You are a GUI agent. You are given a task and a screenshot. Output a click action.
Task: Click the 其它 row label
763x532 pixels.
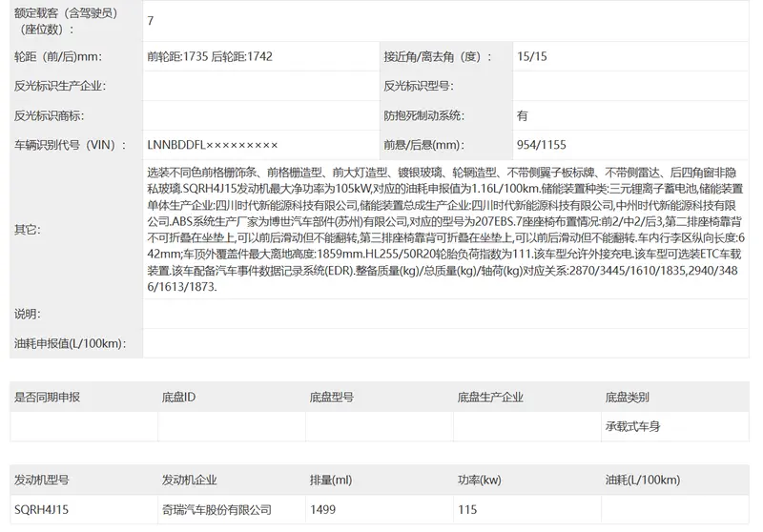click(27, 230)
